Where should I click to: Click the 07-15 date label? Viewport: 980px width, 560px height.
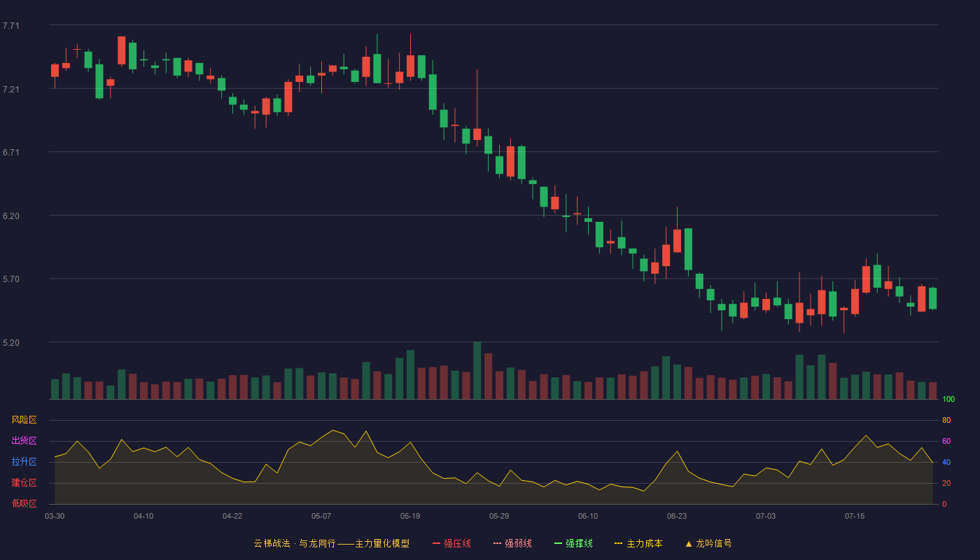click(x=855, y=516)
